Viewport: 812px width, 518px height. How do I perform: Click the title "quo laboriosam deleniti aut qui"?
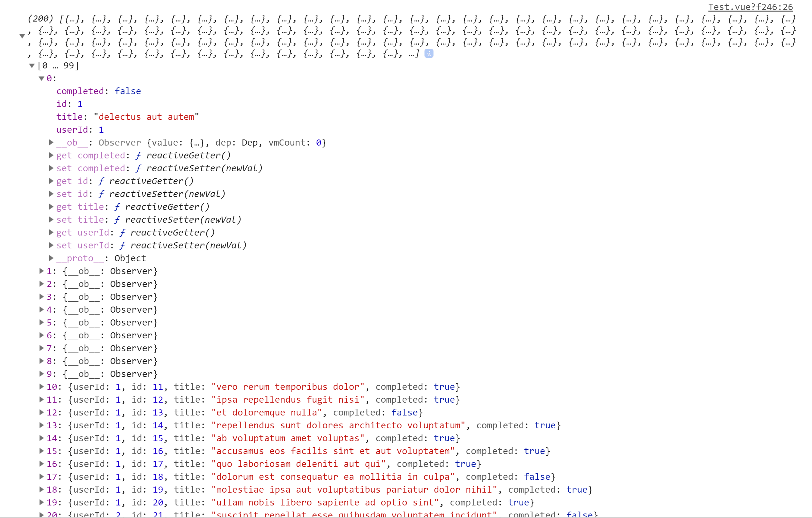298,464
